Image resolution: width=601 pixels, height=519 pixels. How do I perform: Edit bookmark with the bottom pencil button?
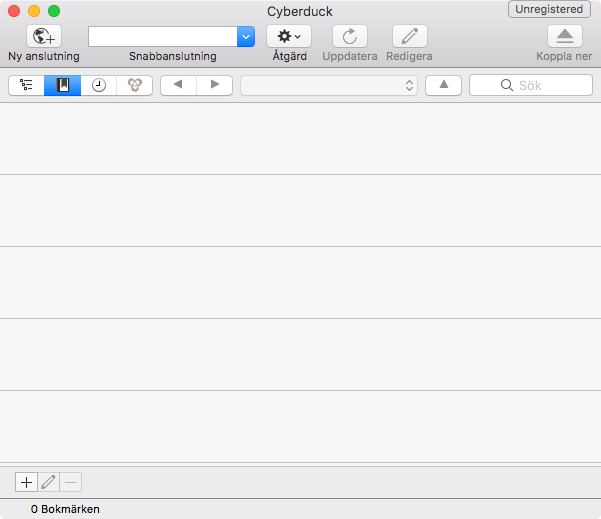(48, 482)
